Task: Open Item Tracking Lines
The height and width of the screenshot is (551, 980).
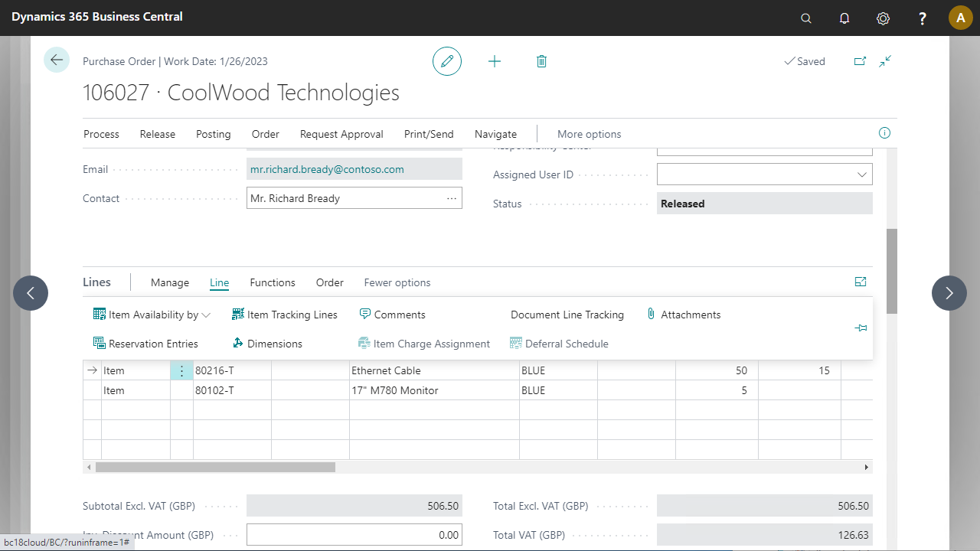Action: [285, 315]
